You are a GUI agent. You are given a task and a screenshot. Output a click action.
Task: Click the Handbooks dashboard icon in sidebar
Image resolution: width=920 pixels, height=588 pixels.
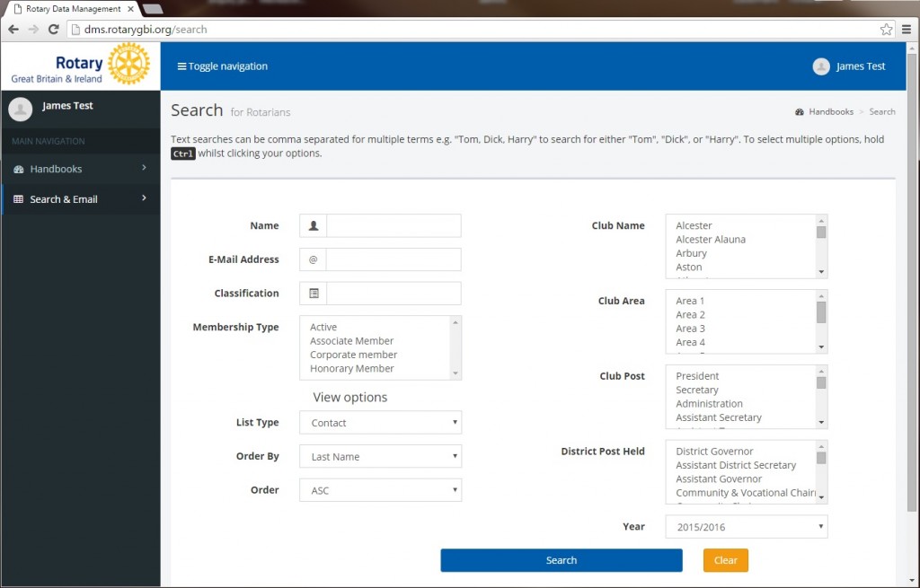(x=18, y=170)
